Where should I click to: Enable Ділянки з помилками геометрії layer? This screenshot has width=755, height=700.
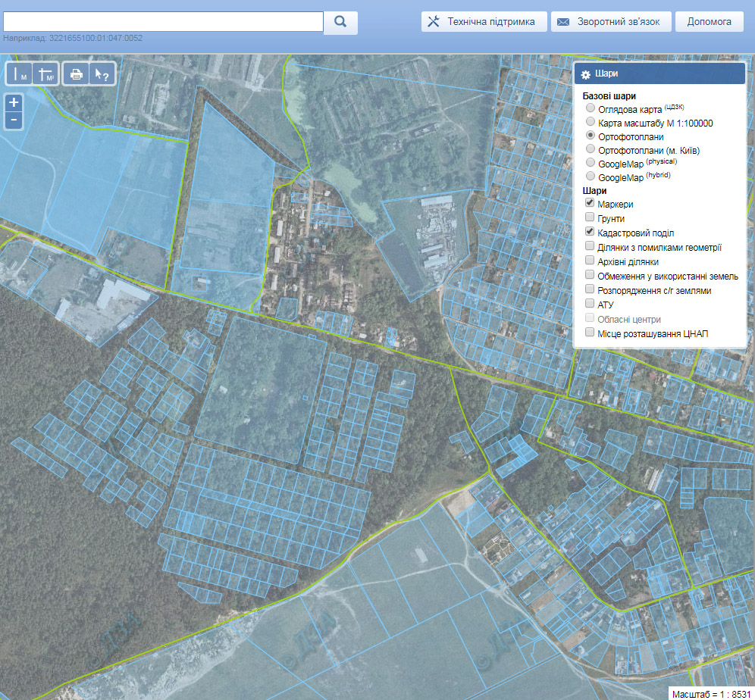click(589, 246)
